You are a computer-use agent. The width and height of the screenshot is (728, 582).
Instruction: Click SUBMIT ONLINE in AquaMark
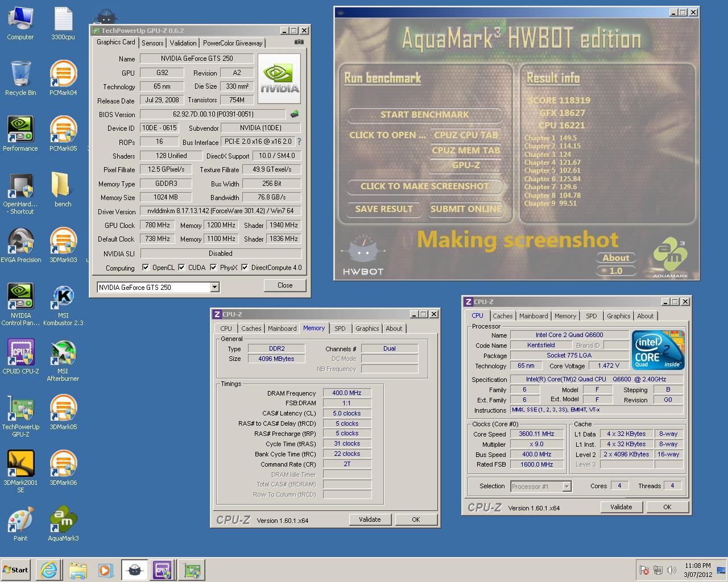click(466, 209)
